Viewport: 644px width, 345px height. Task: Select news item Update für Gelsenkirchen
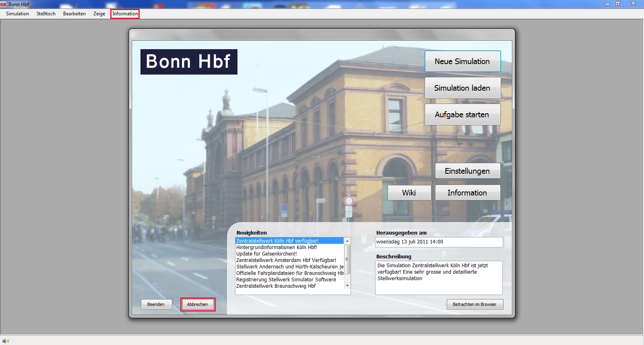(x=266, y=254)
